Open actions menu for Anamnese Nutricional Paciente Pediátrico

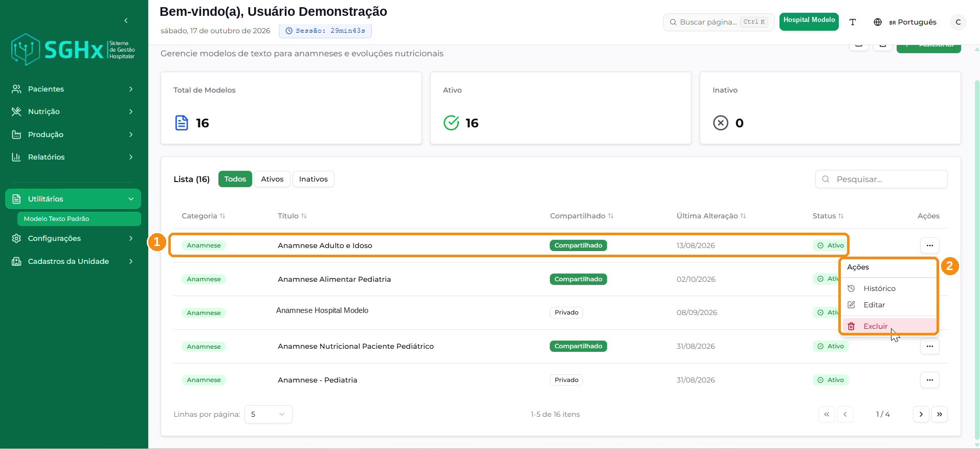tap(930, 346)
